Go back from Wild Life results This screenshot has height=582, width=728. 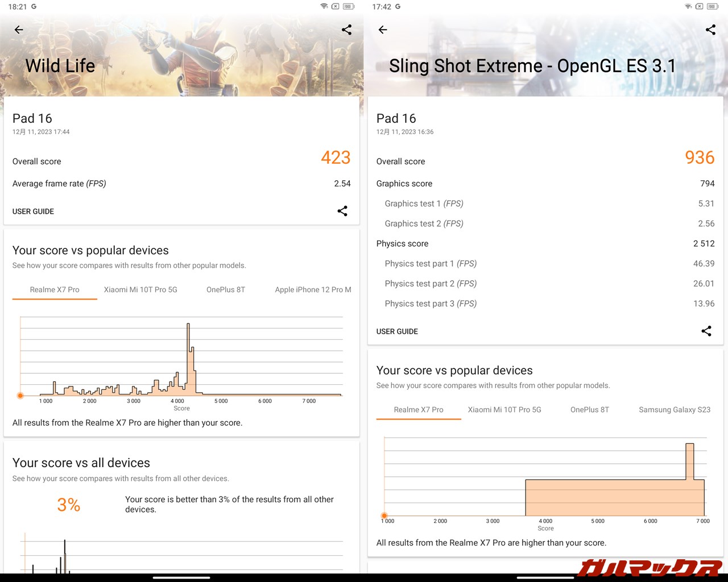click(19, 30)
